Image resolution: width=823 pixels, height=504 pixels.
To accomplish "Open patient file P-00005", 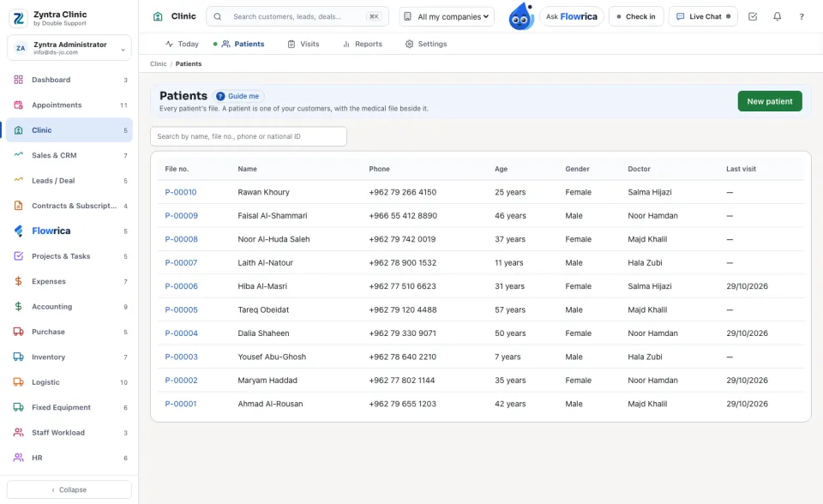I will [x=181, y=309].
